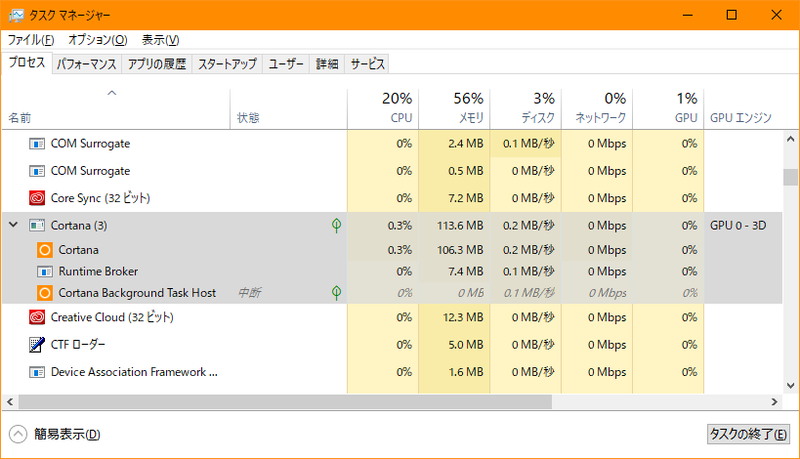Click the 5.0 MB memory value
This screenshot has width=800, height=459.
[x=466, y=345]
